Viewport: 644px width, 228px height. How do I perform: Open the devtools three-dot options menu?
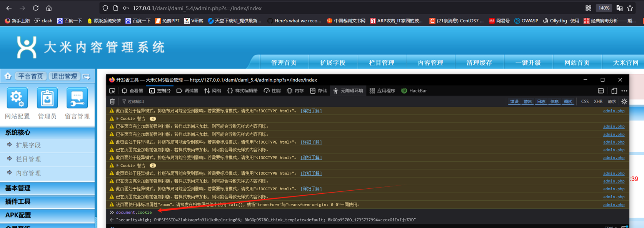[x=624, y=91]
